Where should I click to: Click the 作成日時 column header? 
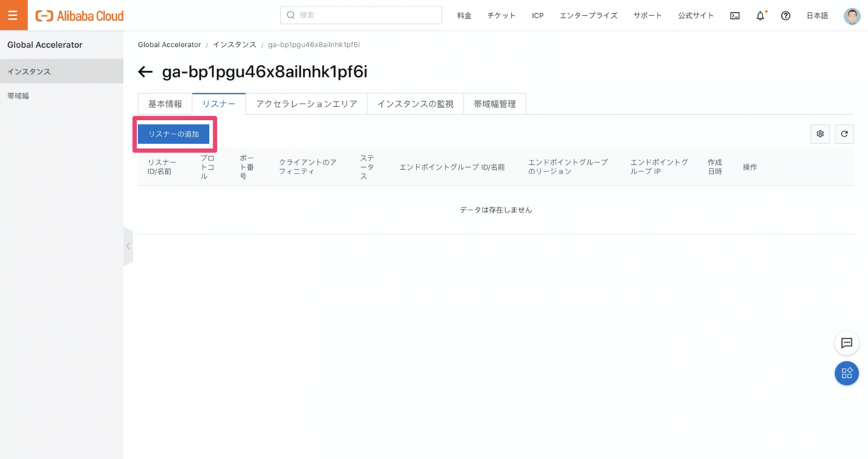(x=715, y=167)
